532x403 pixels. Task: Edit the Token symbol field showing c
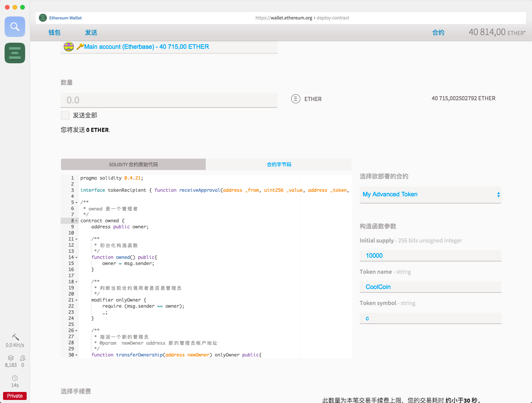(431, 318)
